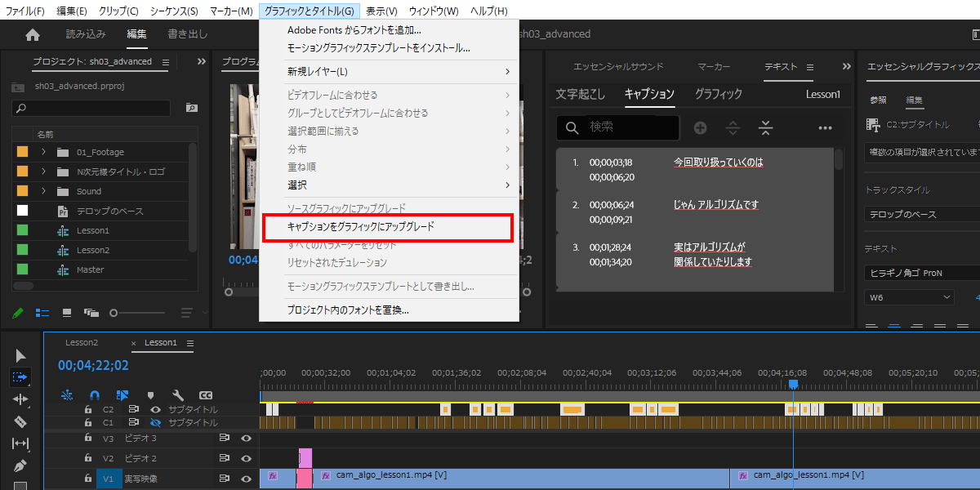Select the Selection arrow tool
Image resolution: width=980 pixels, height=490 pixels.
coord(20,355)
